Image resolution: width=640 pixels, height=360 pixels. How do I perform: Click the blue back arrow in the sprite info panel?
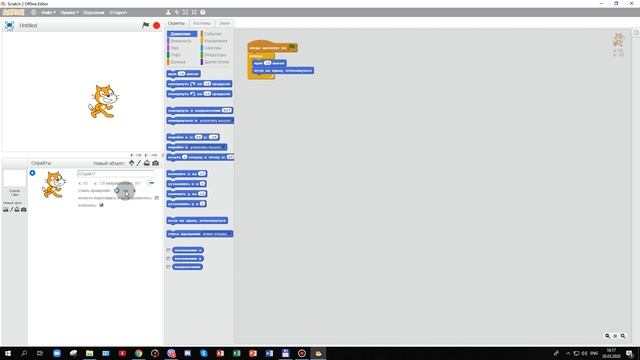pyautogui.click(x=32, y=173)
